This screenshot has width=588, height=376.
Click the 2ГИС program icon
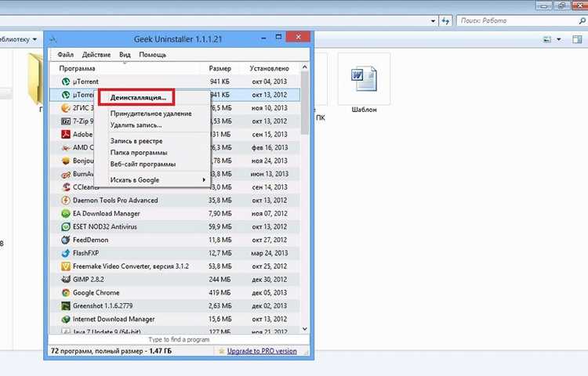(66, 108)
